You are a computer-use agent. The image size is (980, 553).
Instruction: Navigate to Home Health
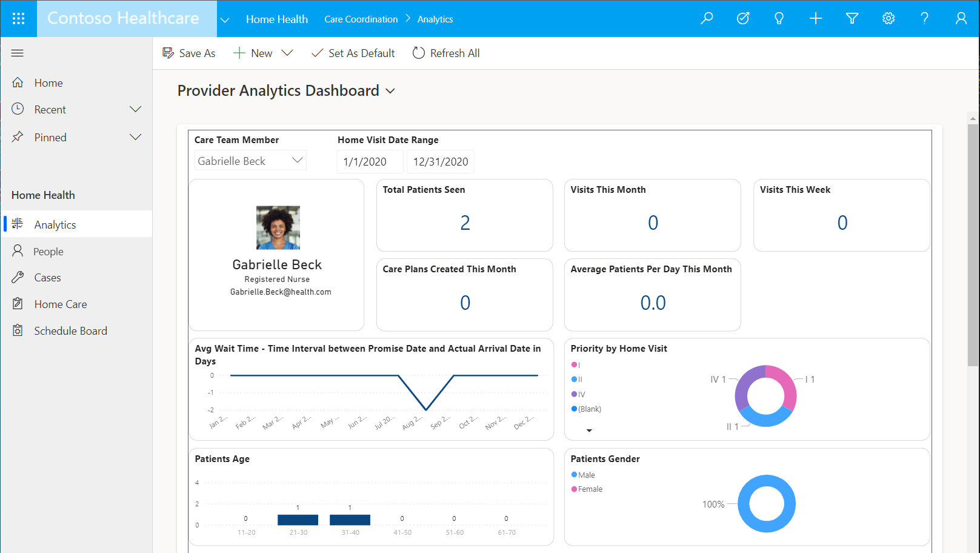pos(277,19)
